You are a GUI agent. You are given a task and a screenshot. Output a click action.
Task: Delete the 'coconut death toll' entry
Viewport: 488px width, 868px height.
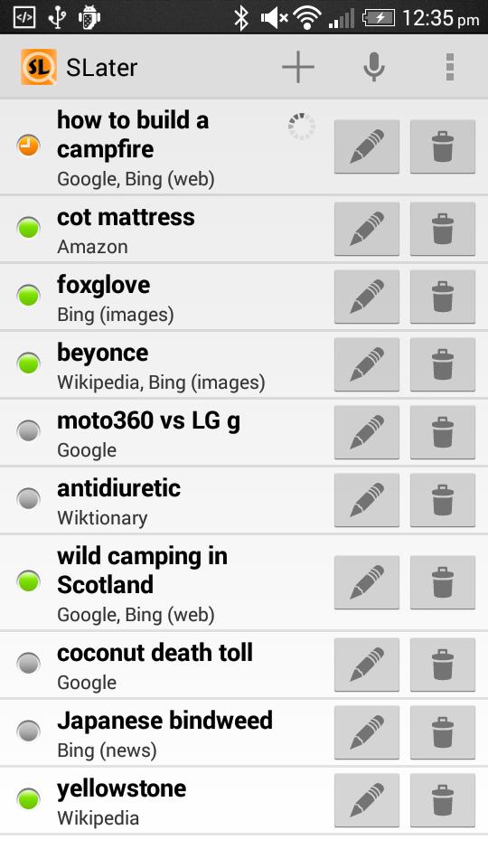(443, 665)
